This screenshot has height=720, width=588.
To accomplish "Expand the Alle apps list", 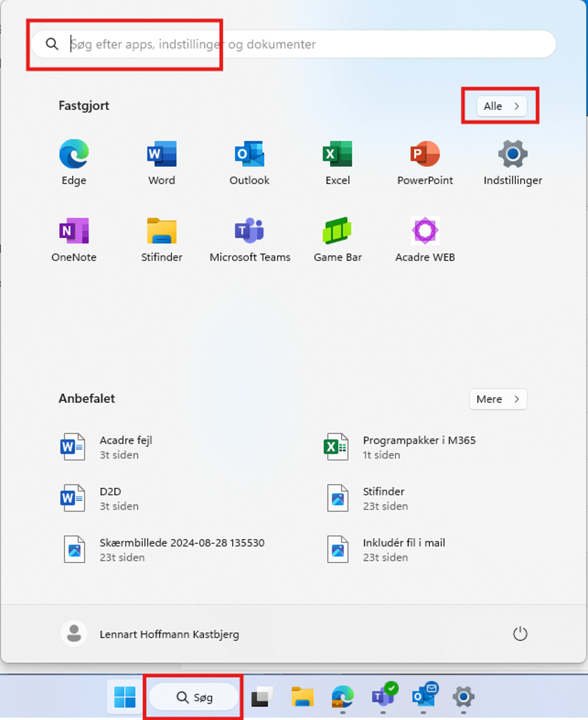I will (x=501, y=106).
